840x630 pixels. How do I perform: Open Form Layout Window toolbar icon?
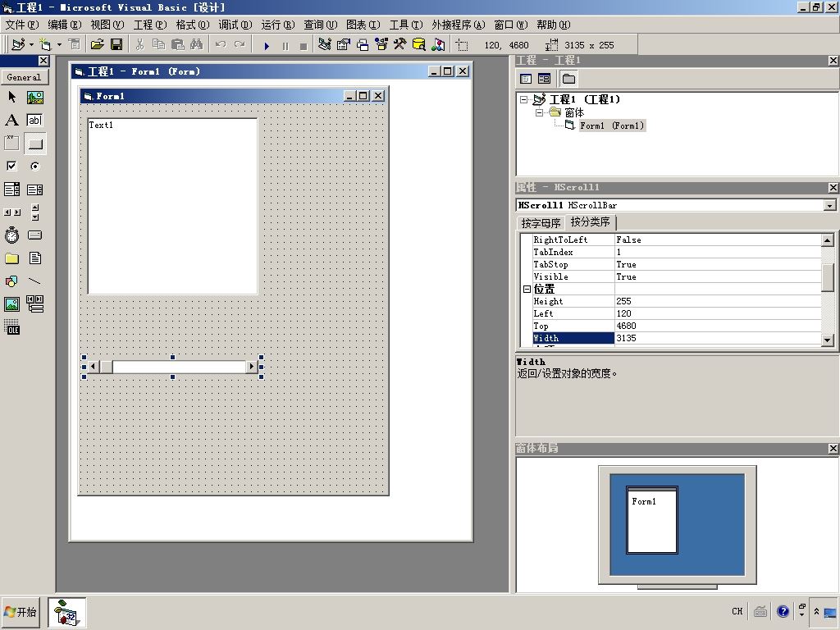point(363,45)
